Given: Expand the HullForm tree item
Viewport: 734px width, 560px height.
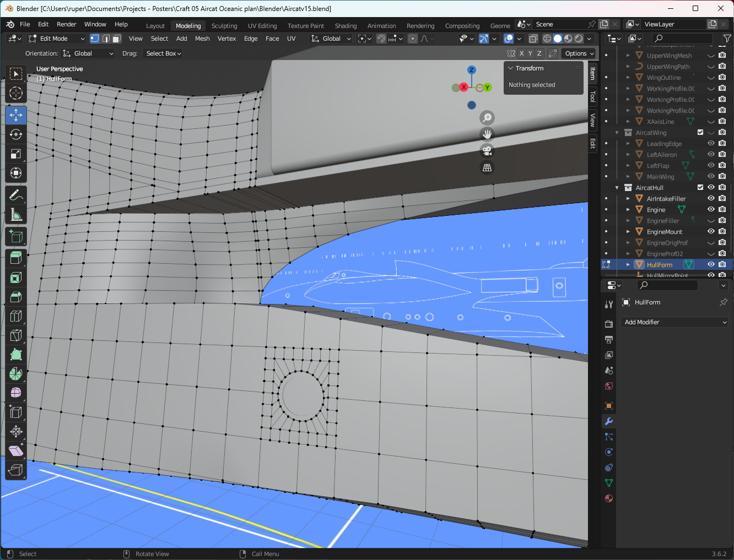Looking at the screenshot, I should 628,265.
